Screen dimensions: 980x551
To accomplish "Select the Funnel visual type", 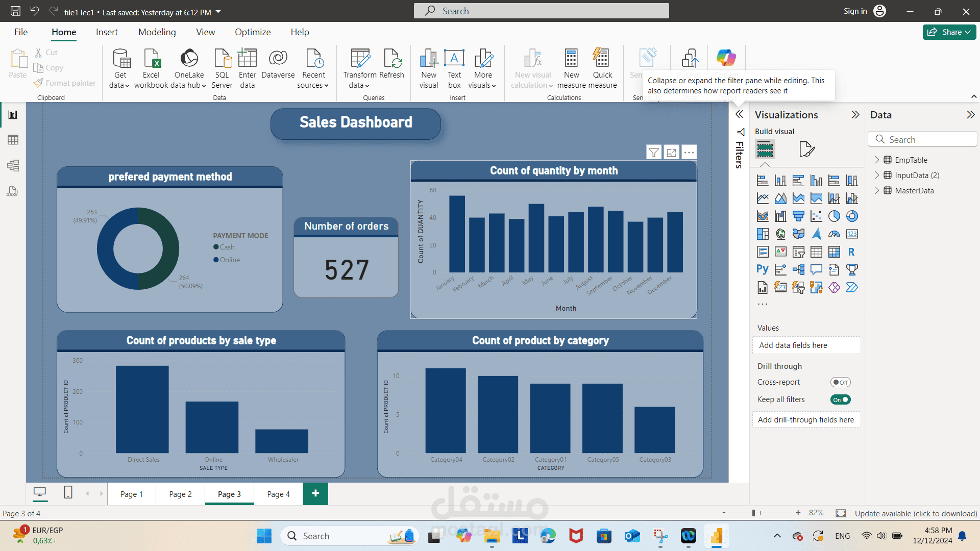I will (798, 216).
